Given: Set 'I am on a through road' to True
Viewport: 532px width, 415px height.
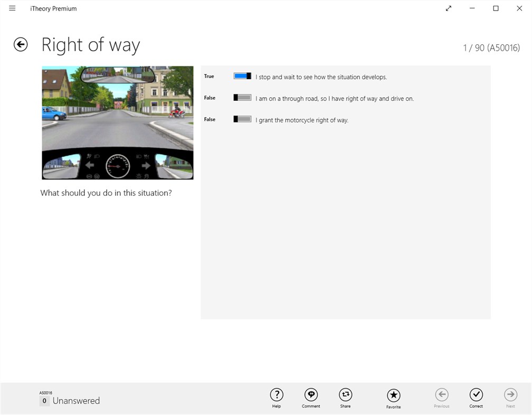Looking at the screenshot, I should [242, 97].
